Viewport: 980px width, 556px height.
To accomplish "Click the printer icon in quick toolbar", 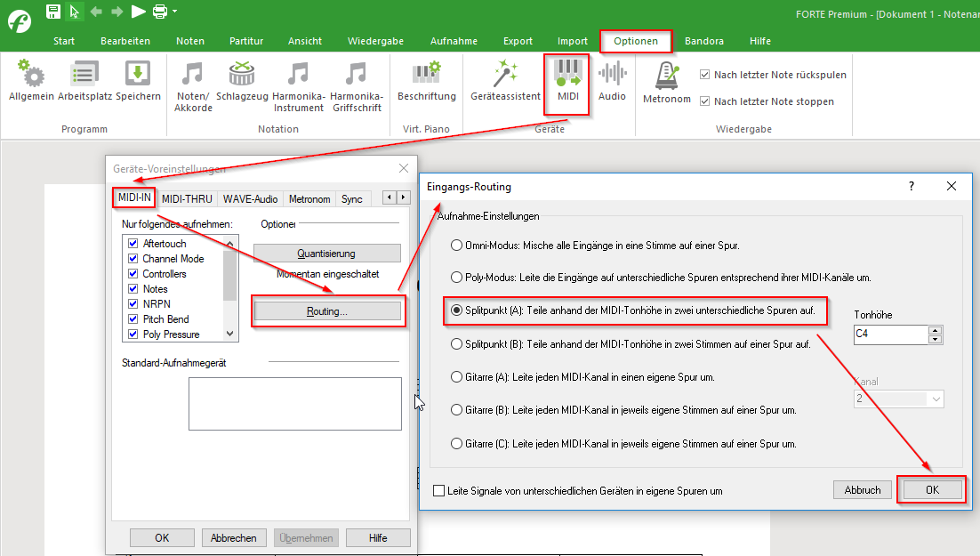I will (x=160, y=12).
